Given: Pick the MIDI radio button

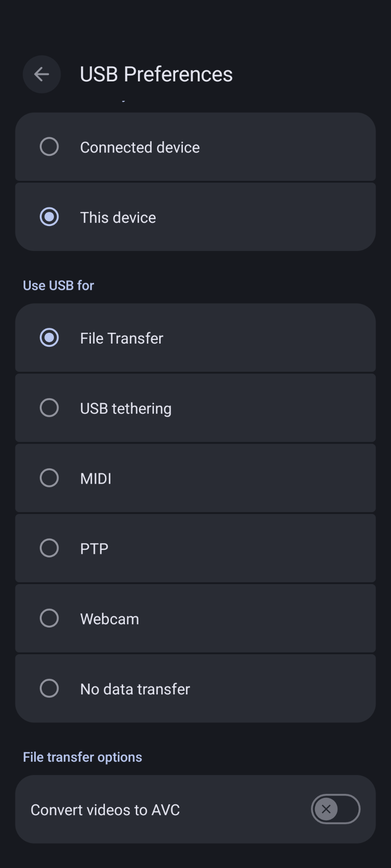Looking at the screenshot, I should [49, 478].
